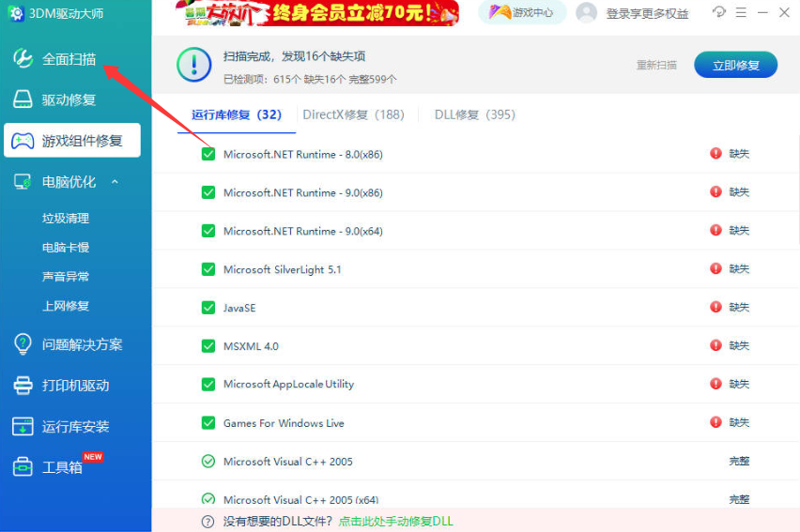Screen dimensions: 800x532
Task: Click the question mark help icon at bottom
Action: click(x=208, y=522)
